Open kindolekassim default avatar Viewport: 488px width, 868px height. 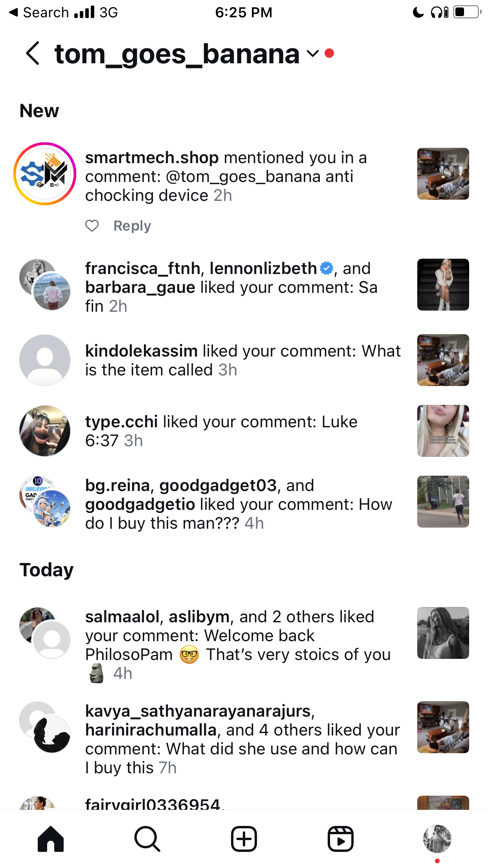(45, 360)
